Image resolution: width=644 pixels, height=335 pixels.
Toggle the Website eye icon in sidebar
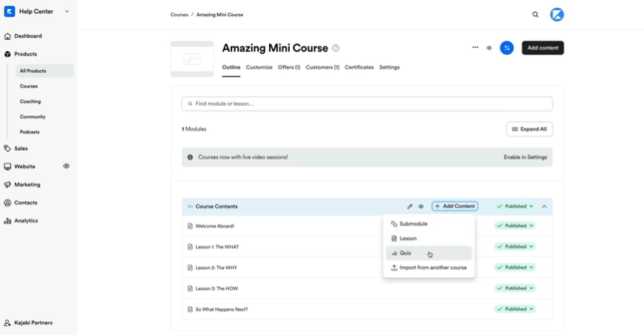(66, 166)
